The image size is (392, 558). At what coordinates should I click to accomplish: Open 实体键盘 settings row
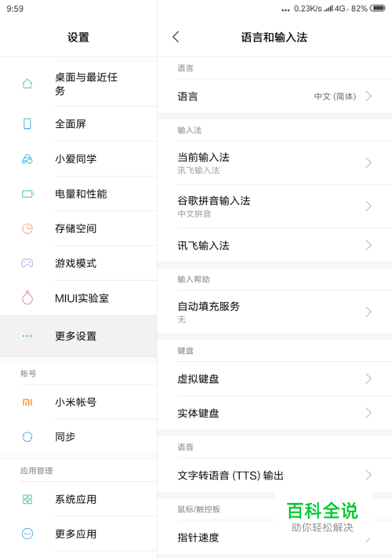(274, 413)
